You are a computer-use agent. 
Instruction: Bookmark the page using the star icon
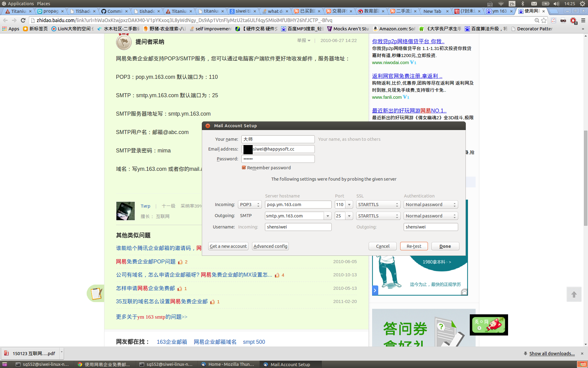click(544, 20)
